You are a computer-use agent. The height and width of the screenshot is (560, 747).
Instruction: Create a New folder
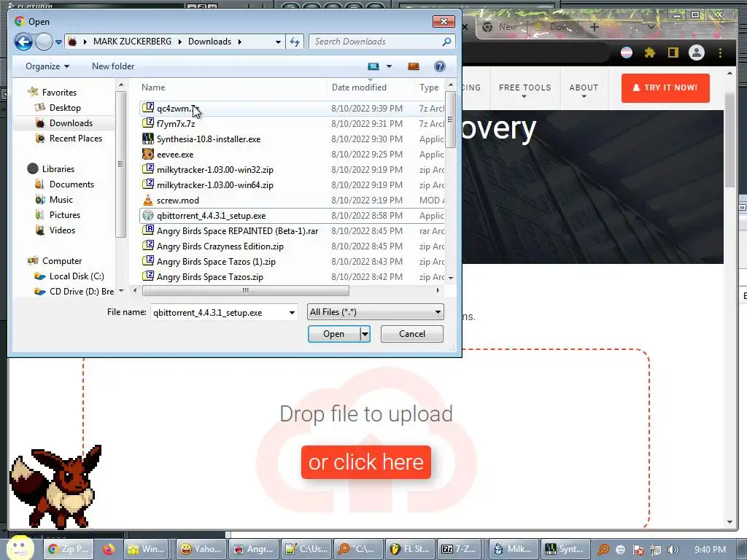(113, 66)
